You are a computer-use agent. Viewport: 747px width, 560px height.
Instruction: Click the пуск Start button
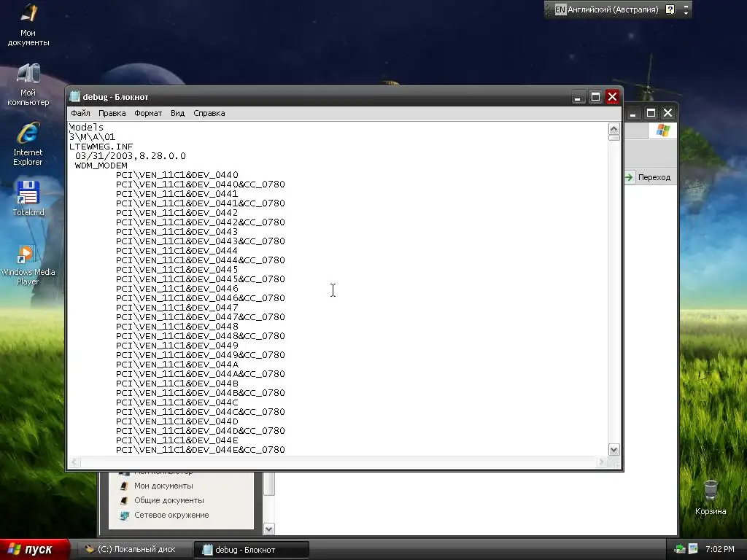(x=34, y=549)
